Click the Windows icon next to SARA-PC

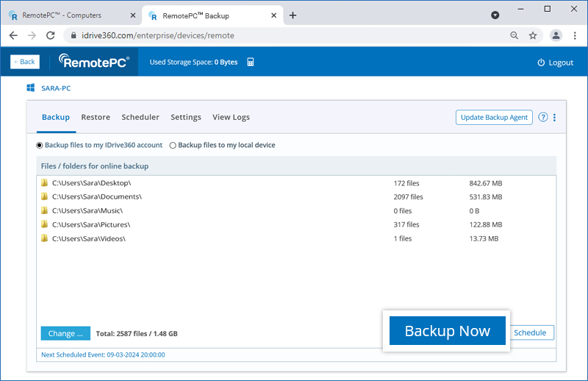pos(31,88)
